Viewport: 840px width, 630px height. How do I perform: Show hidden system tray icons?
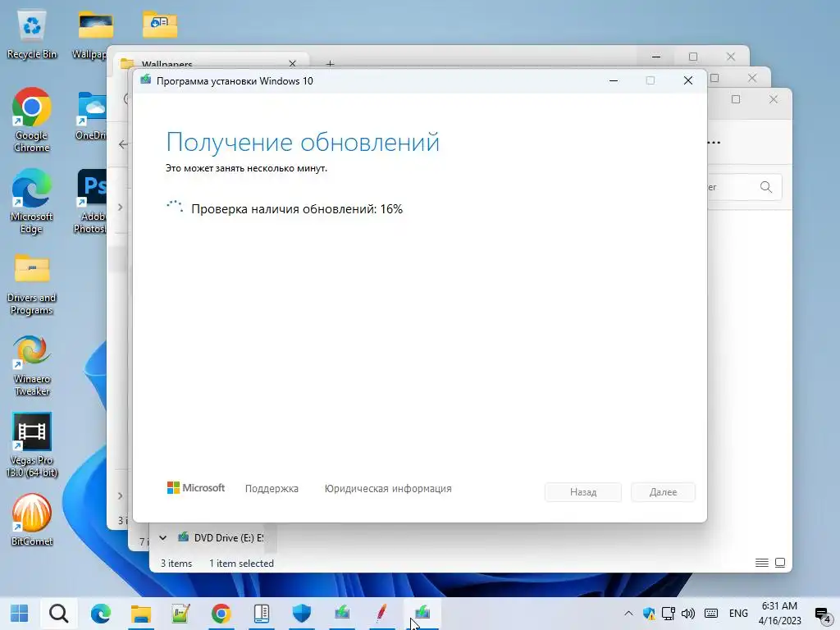pos(628,614)
